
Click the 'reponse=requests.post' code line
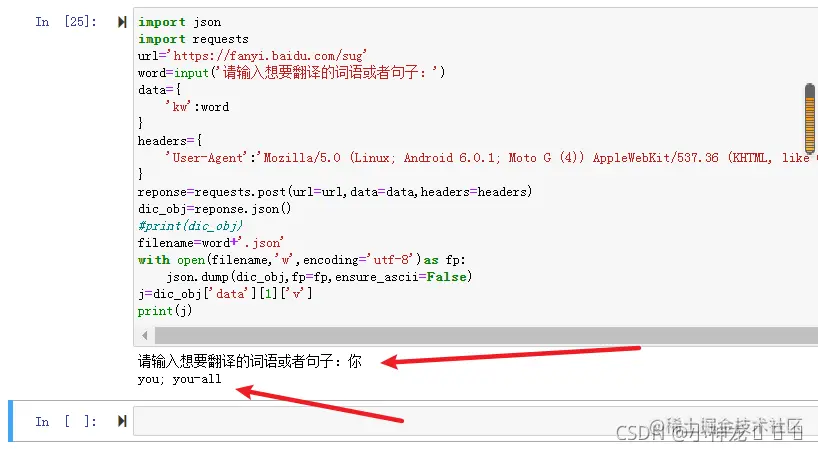pos(335,192)
